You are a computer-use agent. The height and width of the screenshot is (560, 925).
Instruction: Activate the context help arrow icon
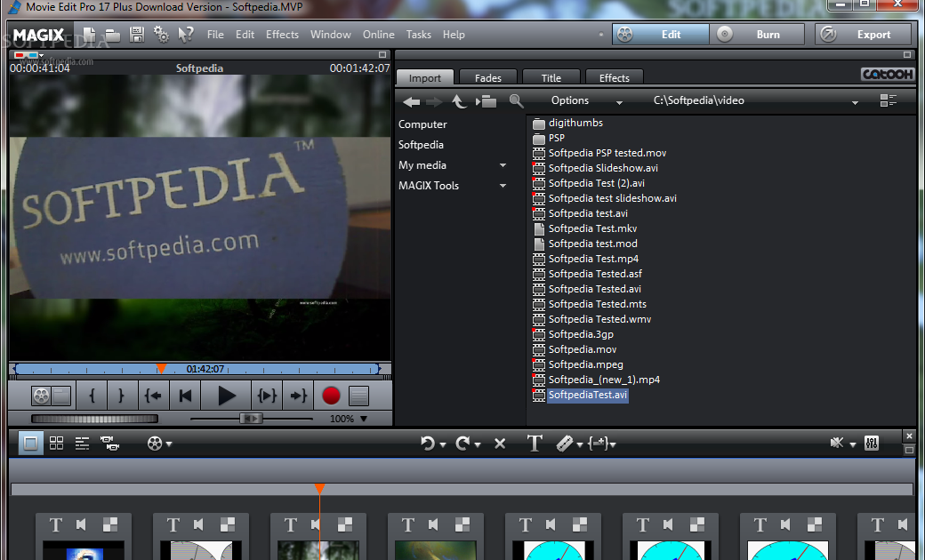[x=186, y=35]
